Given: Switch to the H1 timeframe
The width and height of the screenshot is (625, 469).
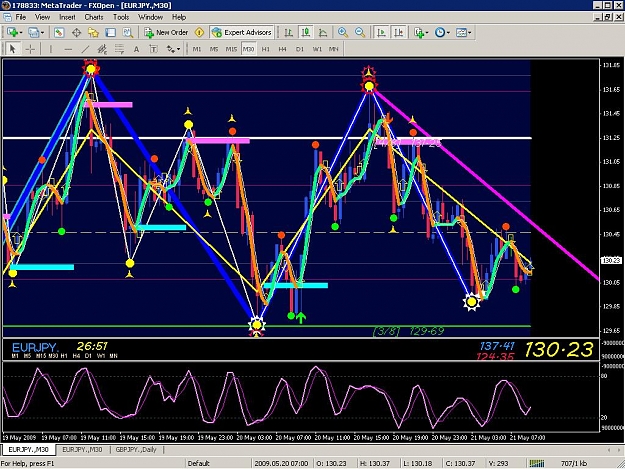Looking at the screenshot, I should pyautogui.click(x=265, y=49).
